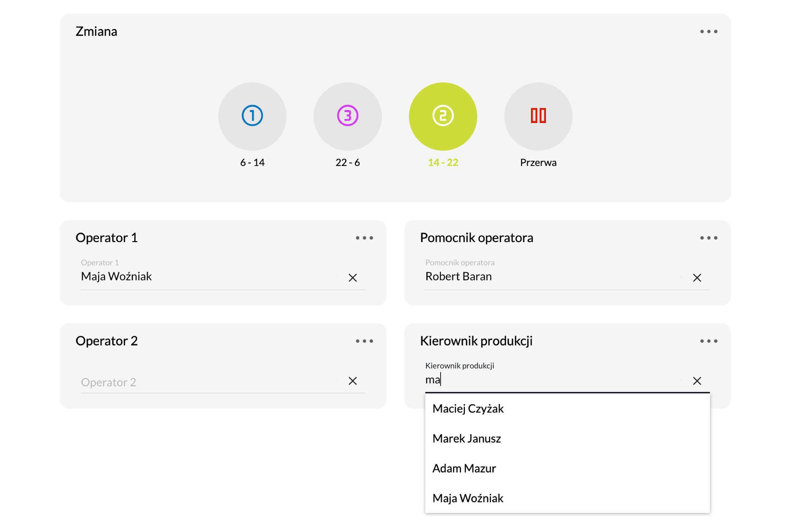Open the Operator 1 combo box field
Screen dimensions: 798x532
pyautogui.click(x=203, y=277)
